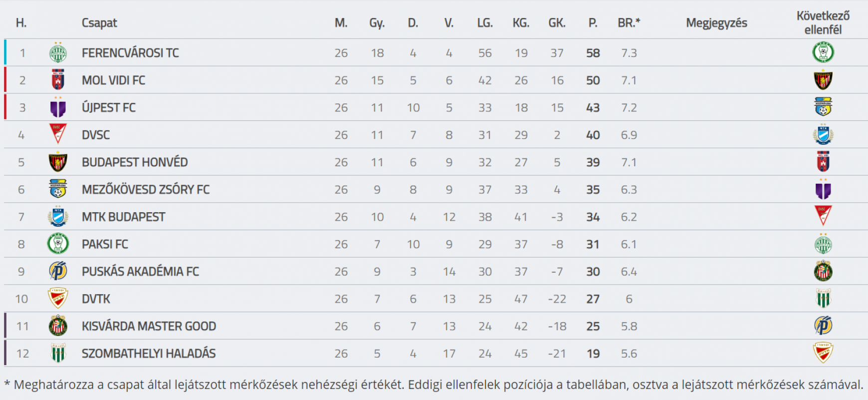Image resolution: width=868 pixels, height=400 pixels.
Task: Open MEZŐKÖVESD ZSÓRY FC team link
Action: [146, 190]
